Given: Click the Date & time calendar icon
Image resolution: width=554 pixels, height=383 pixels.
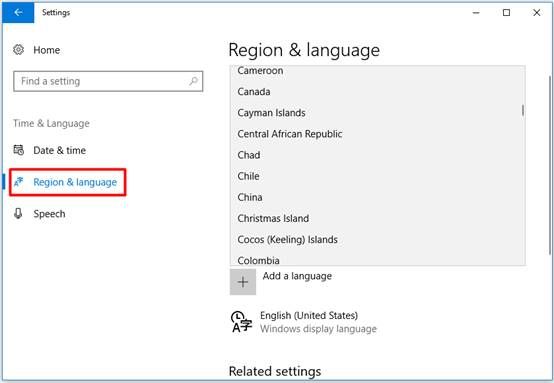Looking at the screenshot, I should click(x=19, y=150).
